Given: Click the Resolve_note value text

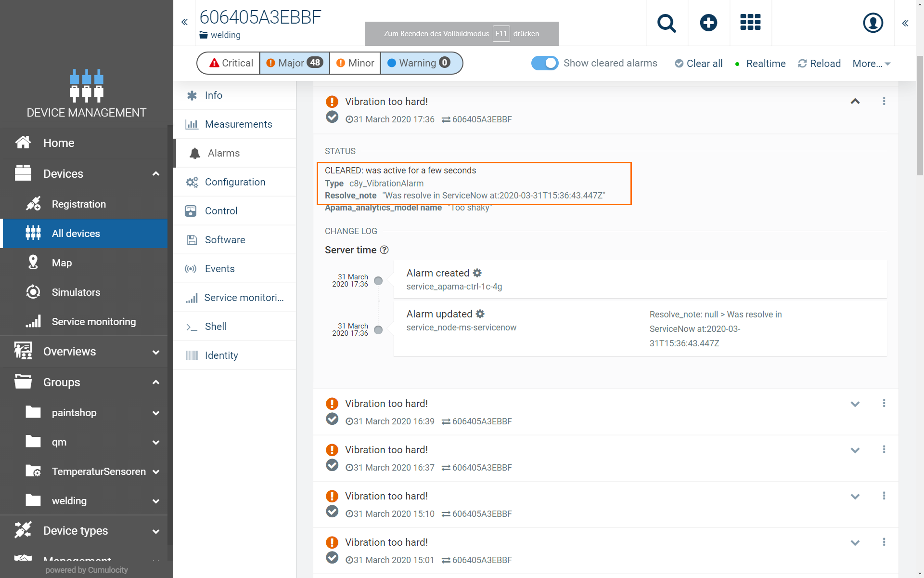Looking at the screenshot, I should tap(494, 196).
